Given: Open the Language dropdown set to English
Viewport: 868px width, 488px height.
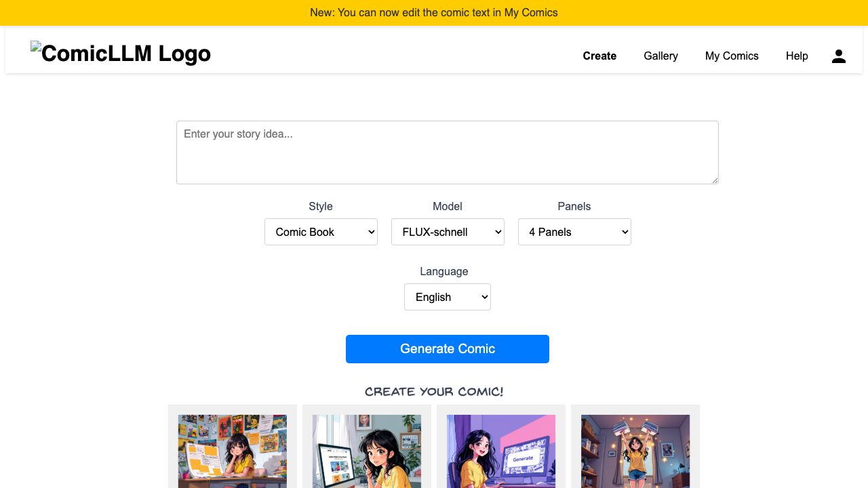Looking at the screenshot, I should point(448,297).
